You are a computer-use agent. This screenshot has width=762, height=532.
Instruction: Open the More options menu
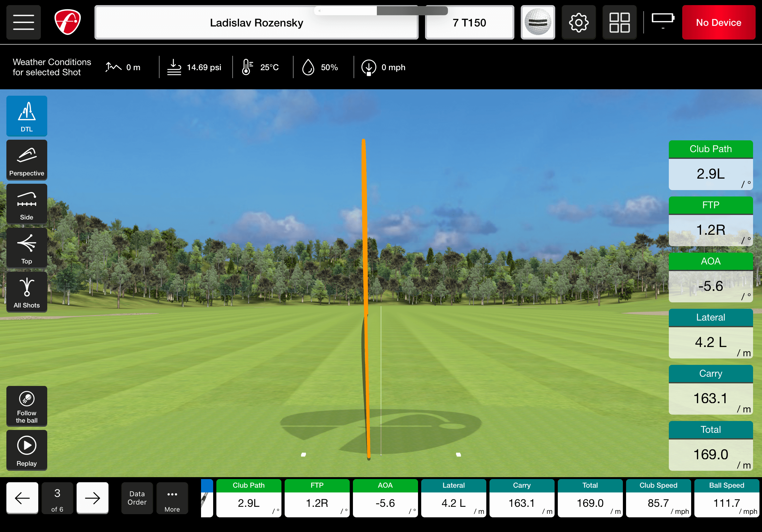click(x=172, y=498)
